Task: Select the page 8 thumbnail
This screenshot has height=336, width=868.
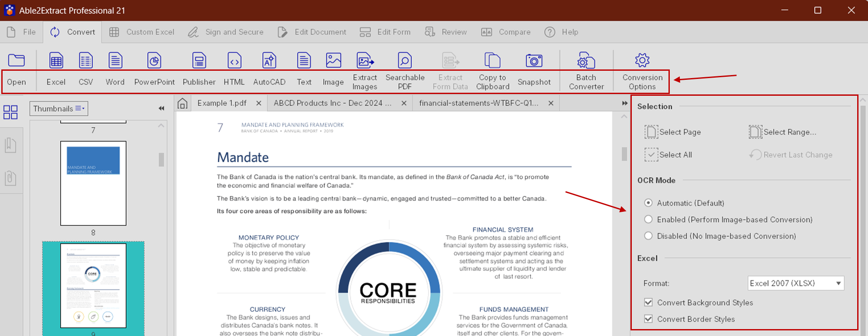Action: pyautogui.click(x=93, y=183)
